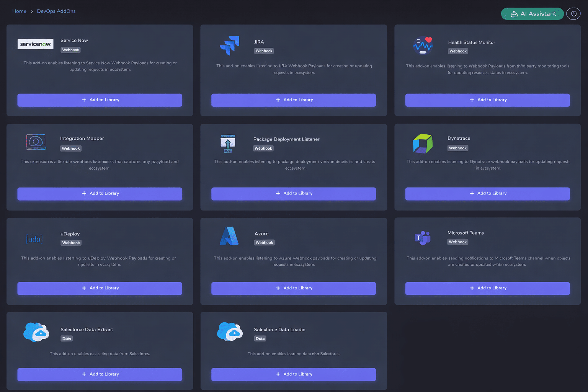The image size is (588, 392).
Task: Click the Package Deployment Listener icon
Action: (x=228, y=144)
